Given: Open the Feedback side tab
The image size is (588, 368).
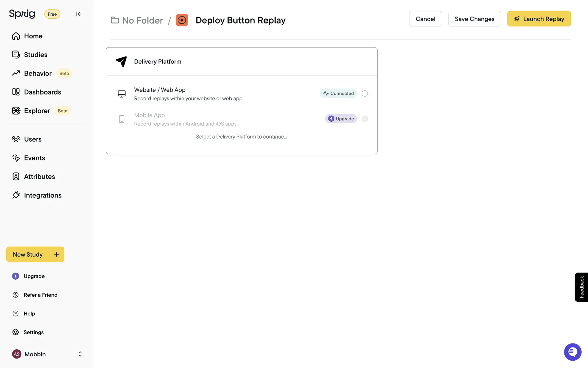Looking at the screenshot, I should click(581, 287).
